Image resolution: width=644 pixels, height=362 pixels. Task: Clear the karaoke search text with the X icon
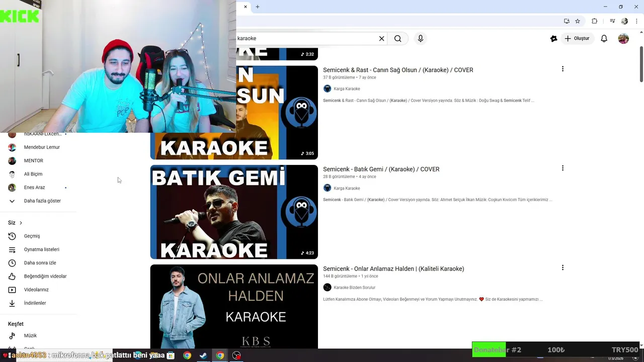point(381,38)
